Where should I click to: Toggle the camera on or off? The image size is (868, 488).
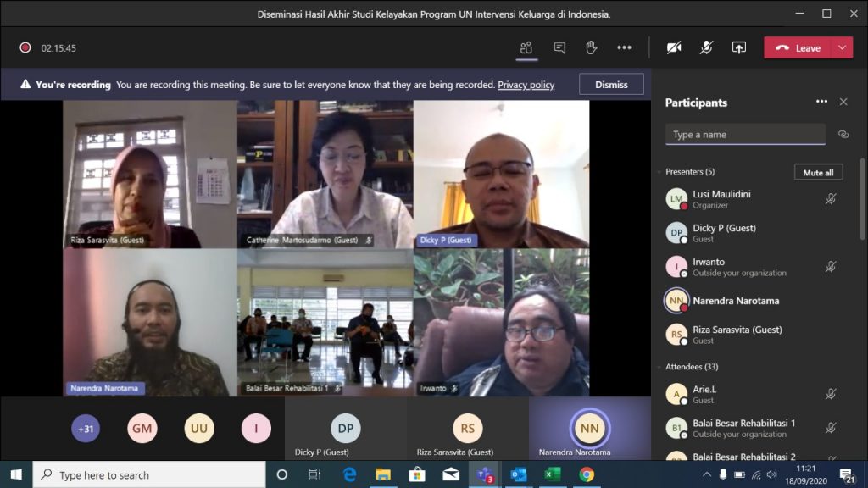674,48
